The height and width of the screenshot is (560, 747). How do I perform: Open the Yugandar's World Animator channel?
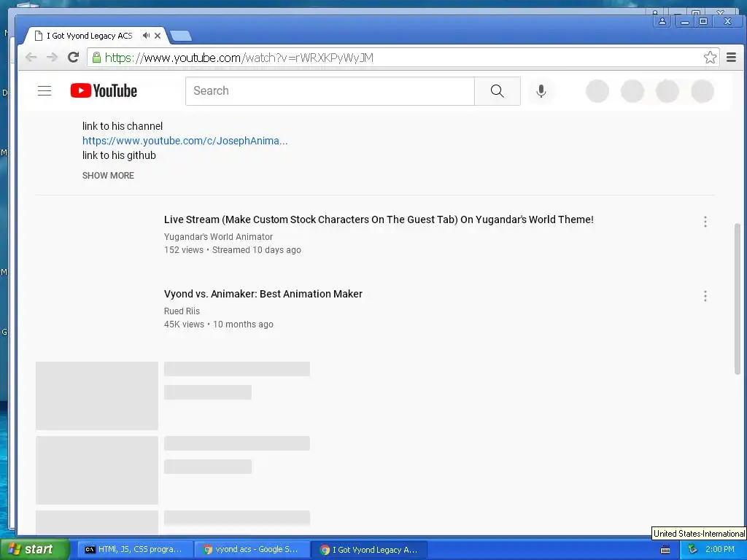(x=218, y=237)
